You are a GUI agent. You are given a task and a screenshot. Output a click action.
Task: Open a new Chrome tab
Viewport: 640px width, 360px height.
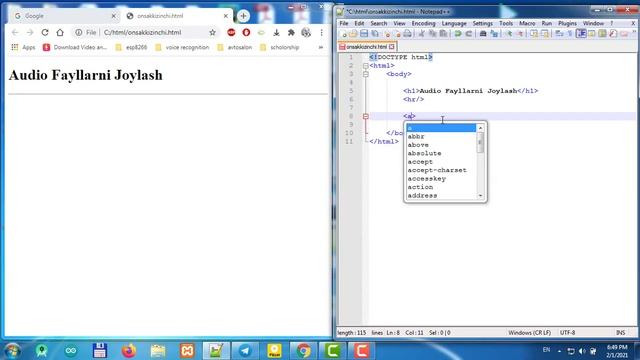(243, 16)
